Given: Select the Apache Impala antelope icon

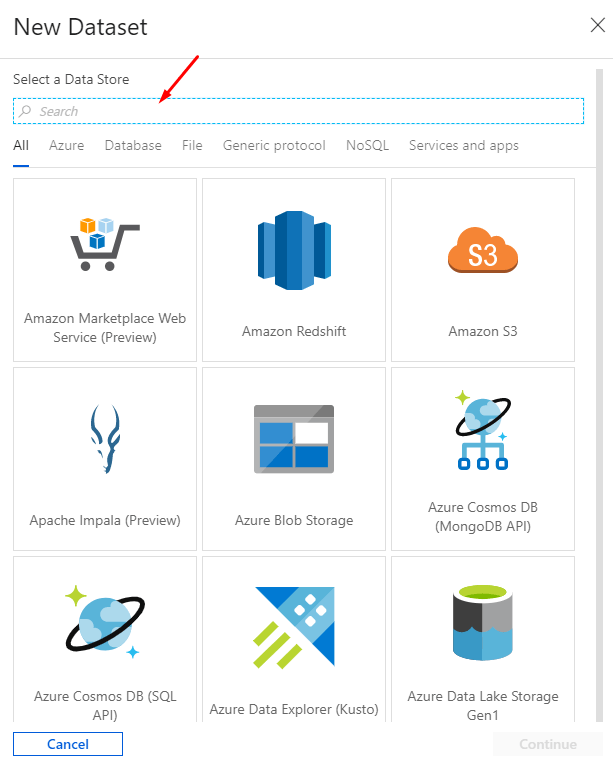Looking at the screenshot, I should [x=105, y=439].
